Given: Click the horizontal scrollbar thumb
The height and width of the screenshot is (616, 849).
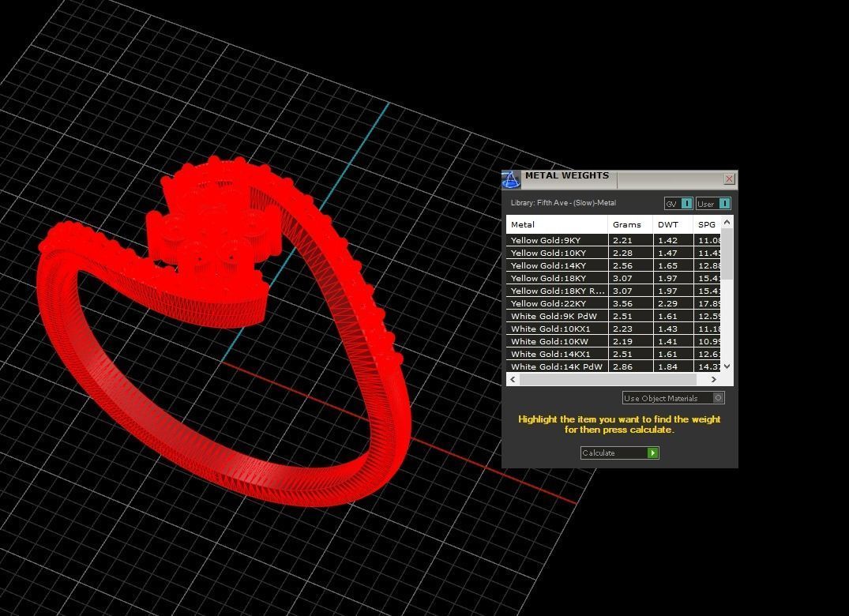Looking at the screenshot, I should (x=607, y=379).
